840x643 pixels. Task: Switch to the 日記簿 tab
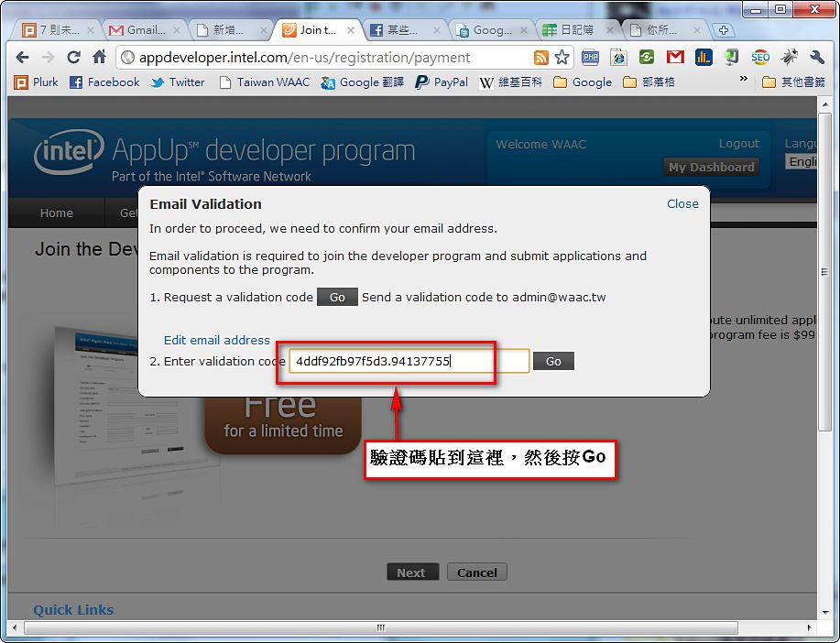[577, 30]
